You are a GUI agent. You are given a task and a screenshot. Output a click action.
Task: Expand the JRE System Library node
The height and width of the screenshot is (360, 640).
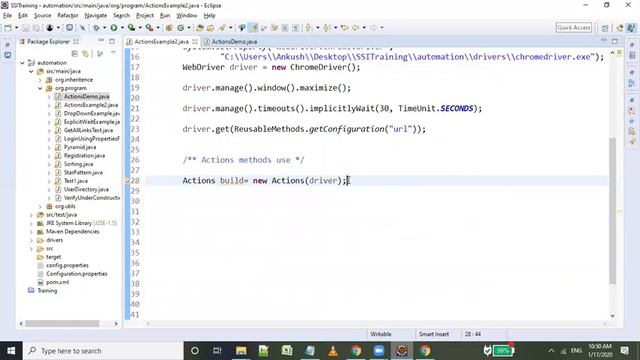click(x=31, y=223)
